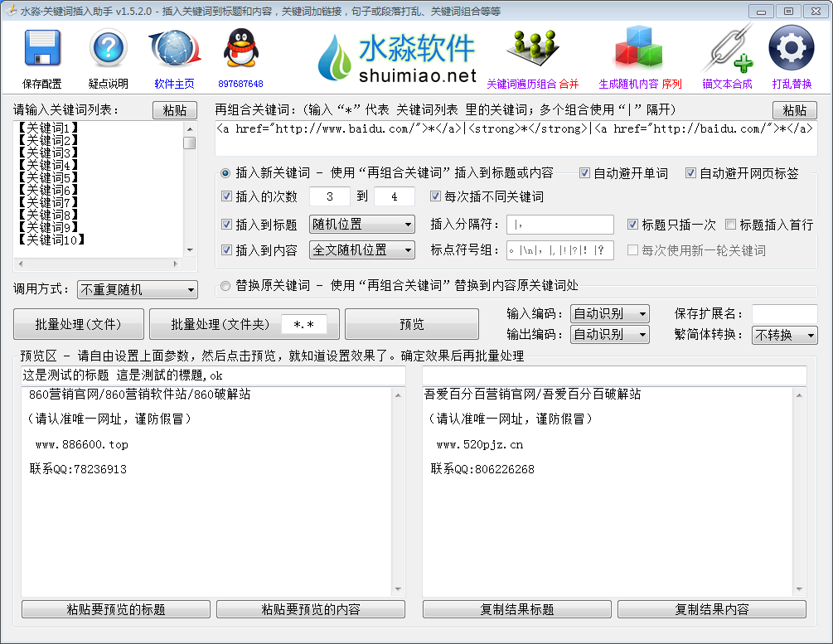Image resolution: width=833 pixels, height=644 pixels.
Task: Click 粘贴要预览的标题 button
Action: pos(116,609)
